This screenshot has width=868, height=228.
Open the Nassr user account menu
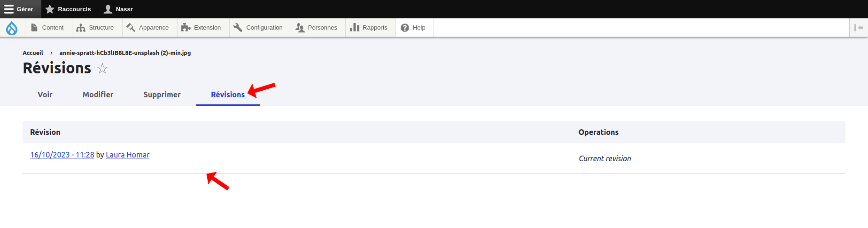(x=118, y=9)
